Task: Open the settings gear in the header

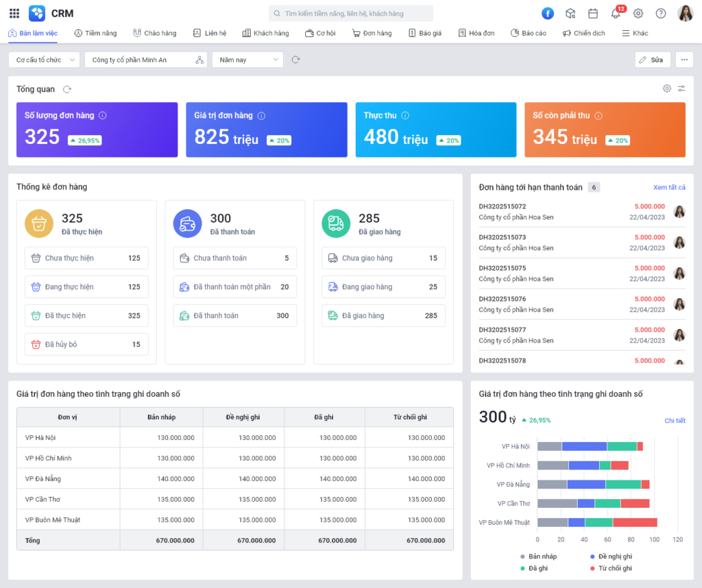Action: [638, 14]
